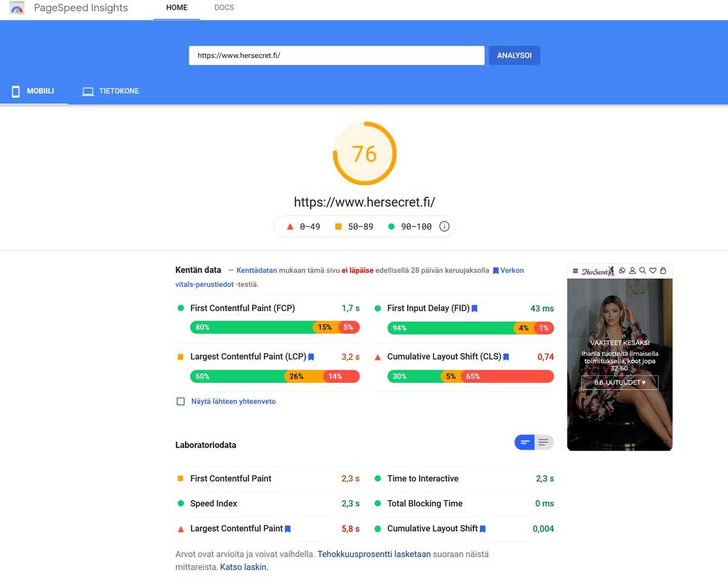The width and height of the screenshot is (728, 583).
Task: Click bookmark icon beside lab Largest Contentful Paint
Action: [288, 529]
